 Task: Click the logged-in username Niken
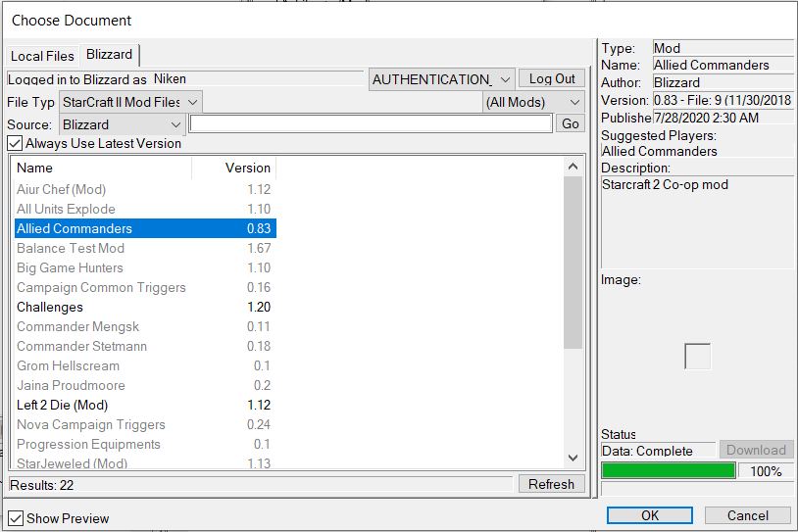click(x=170, y=78)
